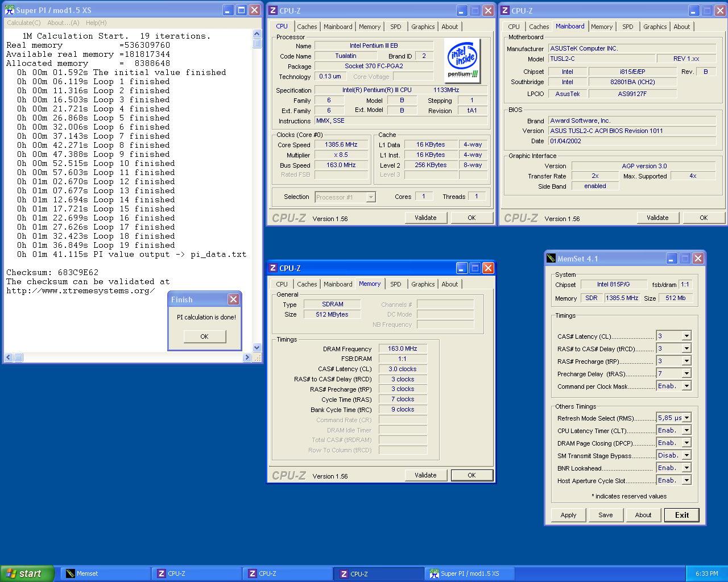Switch to Graphics tab in the CPU-Z CPU window

pos(423,27)
